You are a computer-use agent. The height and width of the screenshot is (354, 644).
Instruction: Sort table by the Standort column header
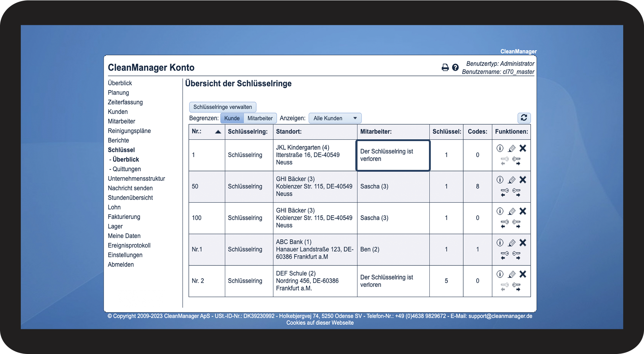[x=289, y=132]
